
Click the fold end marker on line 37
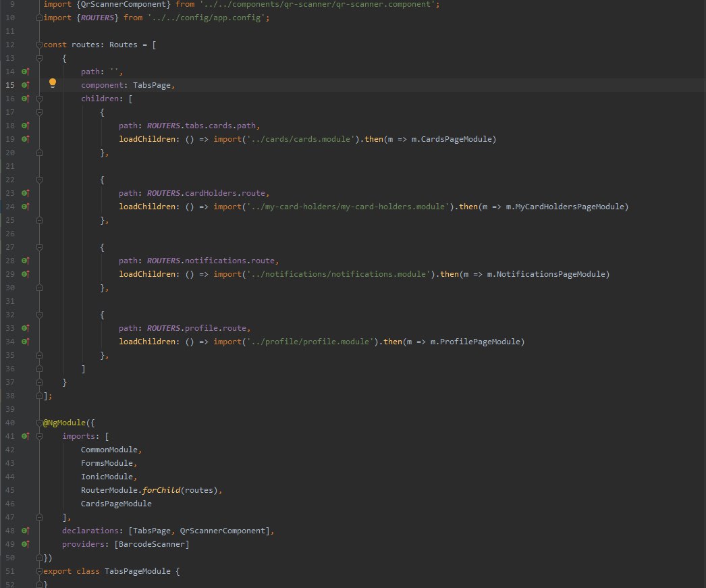pos(39,382)
